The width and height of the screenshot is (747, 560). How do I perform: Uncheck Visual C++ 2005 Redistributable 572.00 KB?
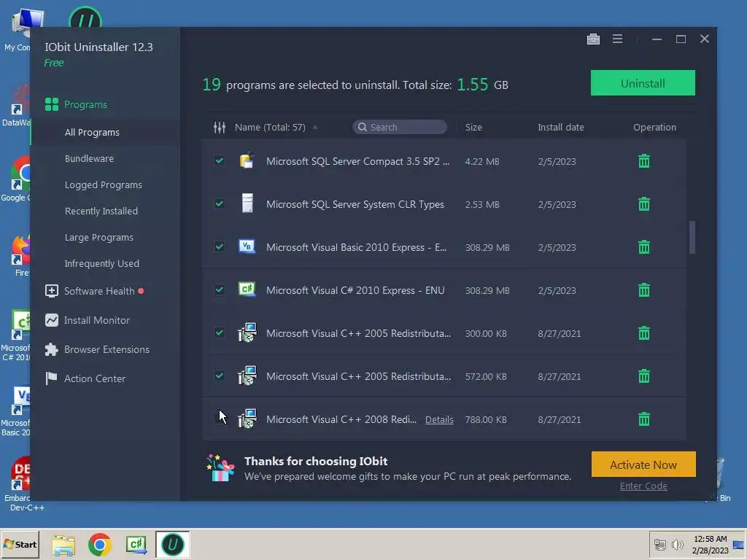[x=219, y=376]
